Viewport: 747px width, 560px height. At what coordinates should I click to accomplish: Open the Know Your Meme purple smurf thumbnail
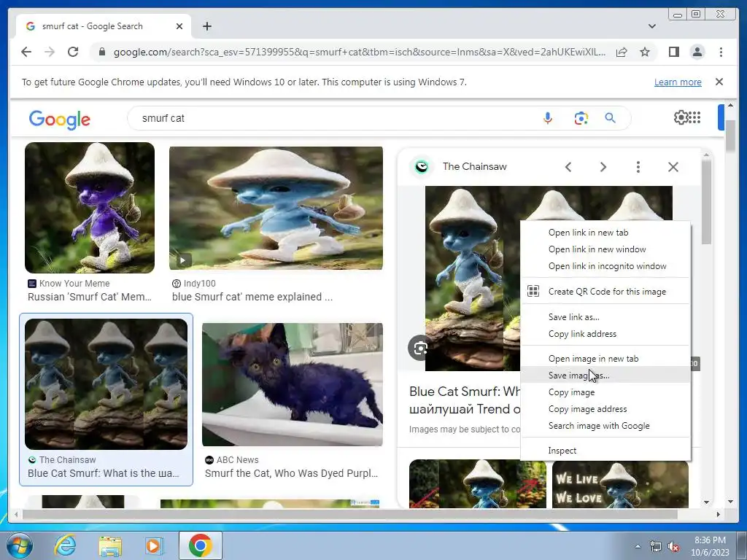click(90, 208)
